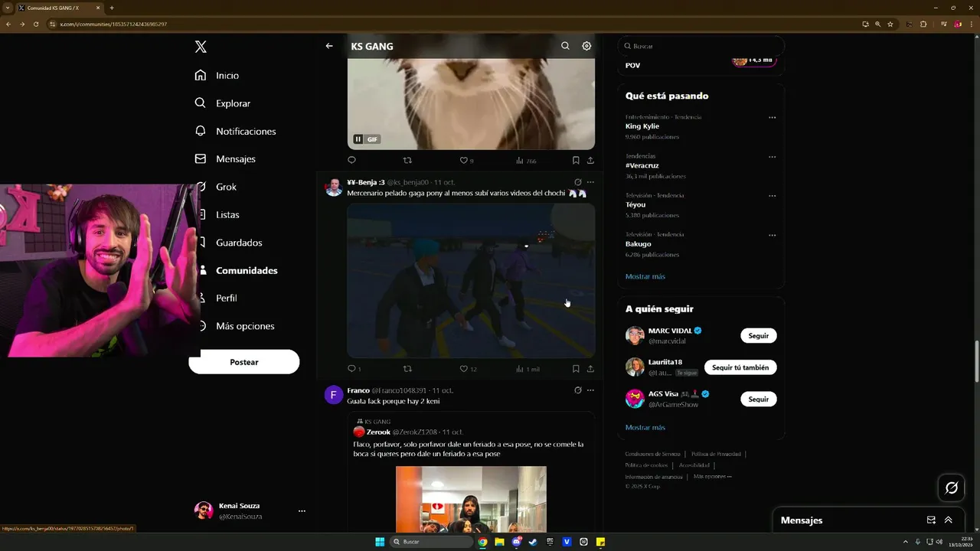Open File Explorer from taskbar

[499, 542]
